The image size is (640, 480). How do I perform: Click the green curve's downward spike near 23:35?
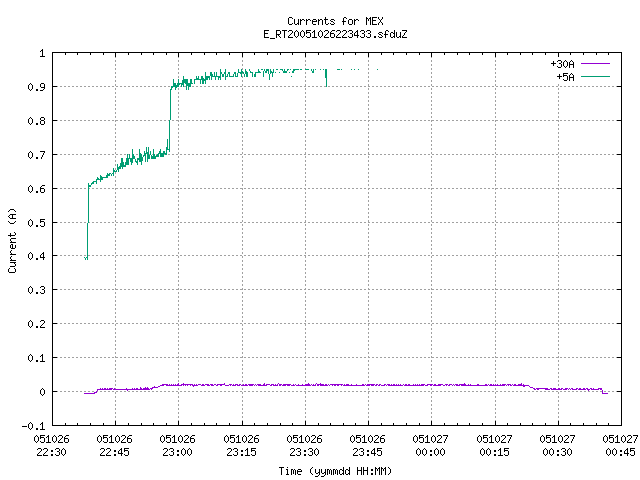click(326, 78)
